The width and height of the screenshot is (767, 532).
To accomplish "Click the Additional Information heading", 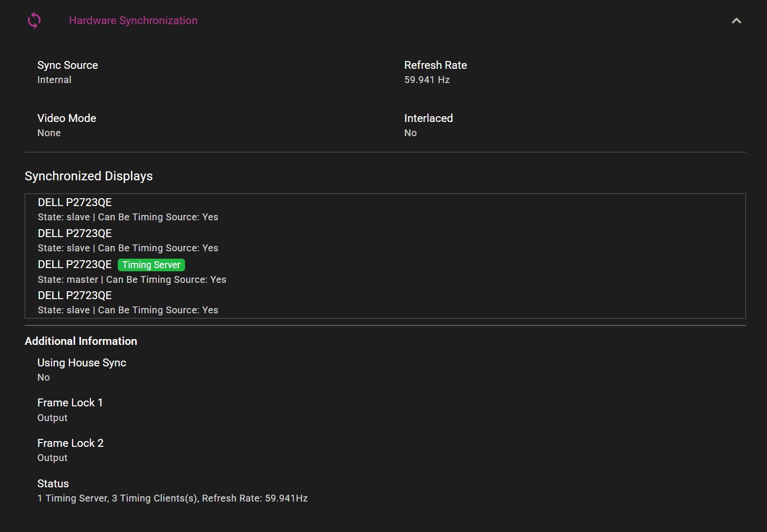I will coord(81,341).
